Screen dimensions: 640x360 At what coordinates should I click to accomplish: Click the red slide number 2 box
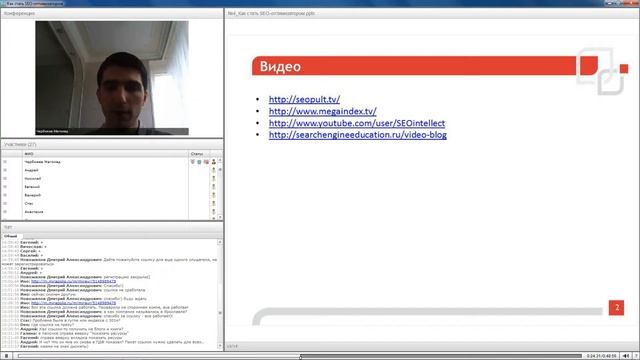(x=616, y=308)
